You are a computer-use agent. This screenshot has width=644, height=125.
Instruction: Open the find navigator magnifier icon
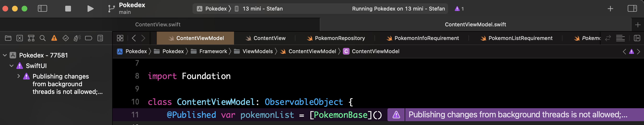pyautogui.click(x=43, y=38)
